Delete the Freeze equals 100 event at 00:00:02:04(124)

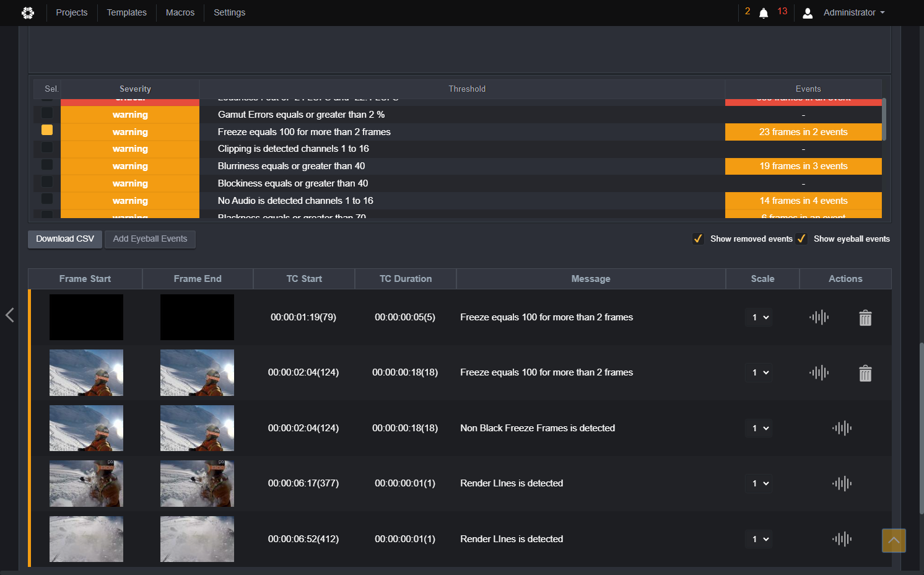(x=865, y=373)
